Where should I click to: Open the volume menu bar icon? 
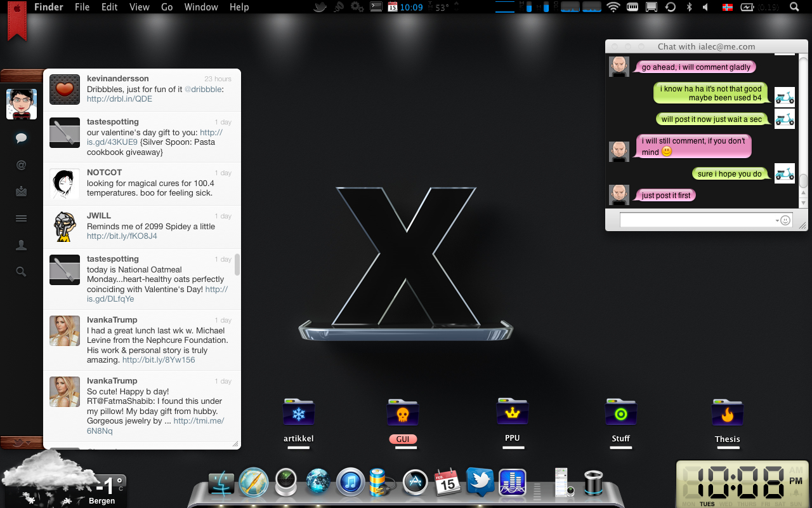705,7
